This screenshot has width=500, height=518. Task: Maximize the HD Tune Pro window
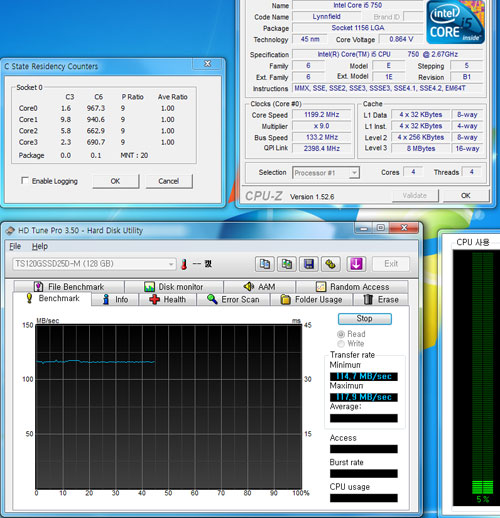point(380,228)
